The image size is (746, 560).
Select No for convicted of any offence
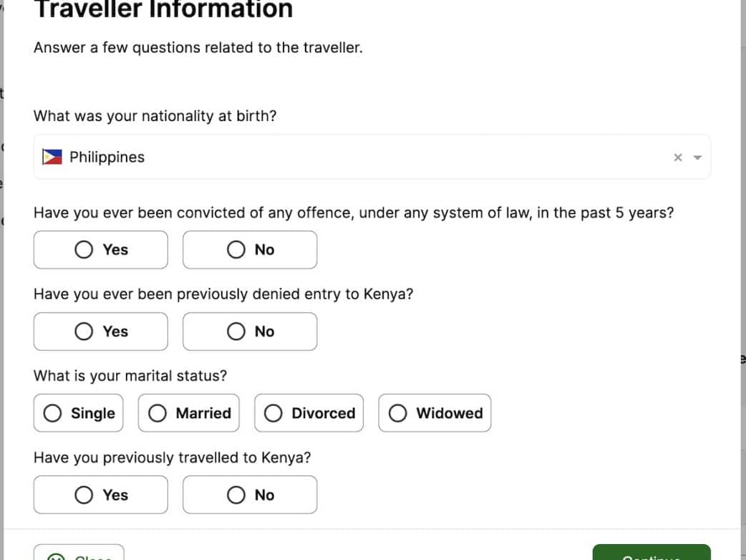pyautogui.click(x=250, y=250)
